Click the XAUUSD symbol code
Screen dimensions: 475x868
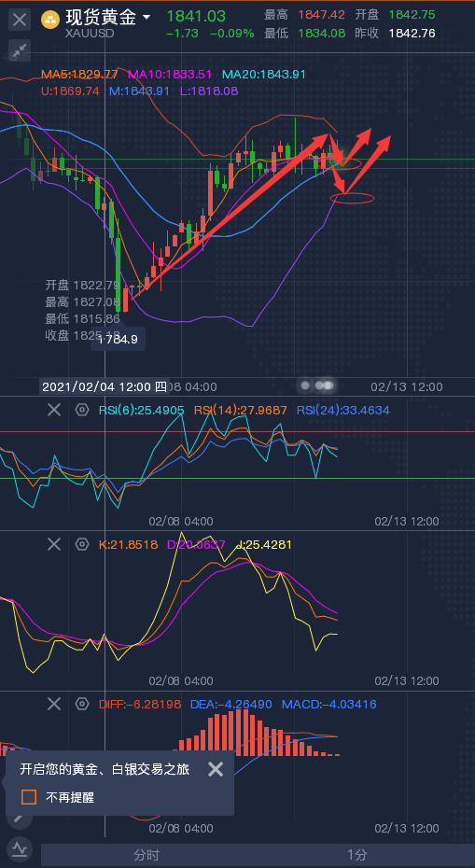(x=90, y=34)
